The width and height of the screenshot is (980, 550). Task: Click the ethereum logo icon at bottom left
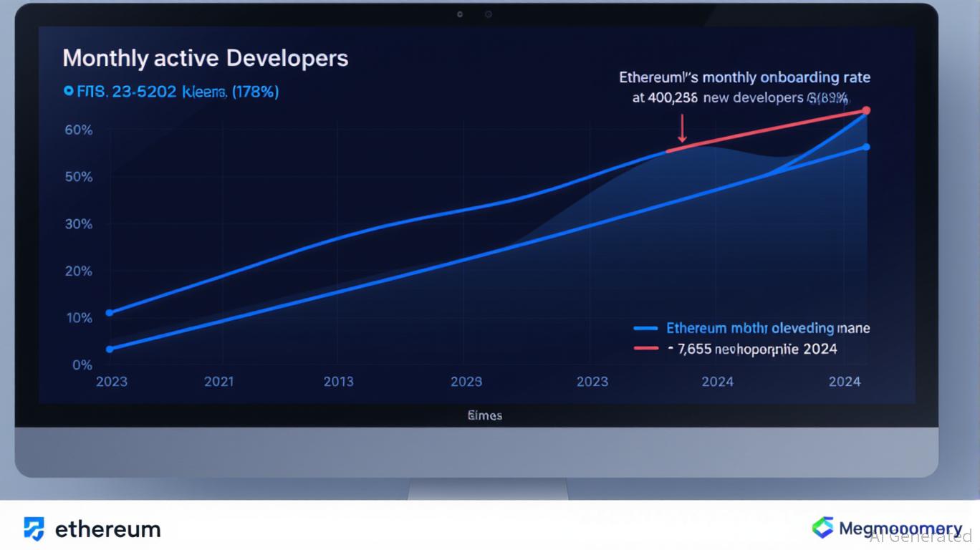tap(34, 529)
